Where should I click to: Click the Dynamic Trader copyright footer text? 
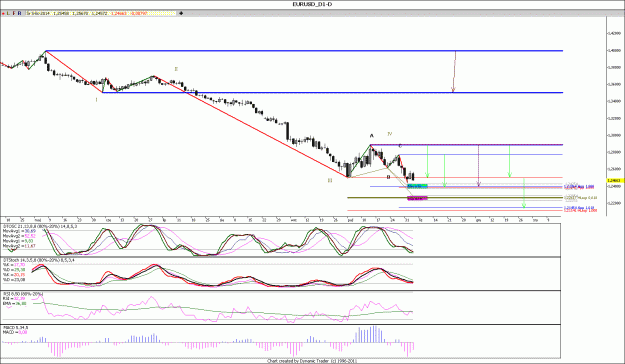pos(312,361)
